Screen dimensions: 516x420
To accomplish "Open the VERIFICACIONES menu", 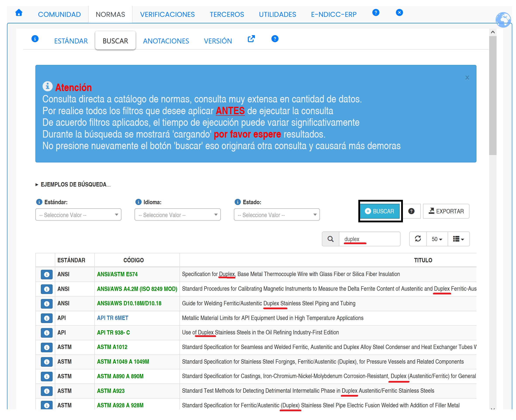I will click(167, 14).
